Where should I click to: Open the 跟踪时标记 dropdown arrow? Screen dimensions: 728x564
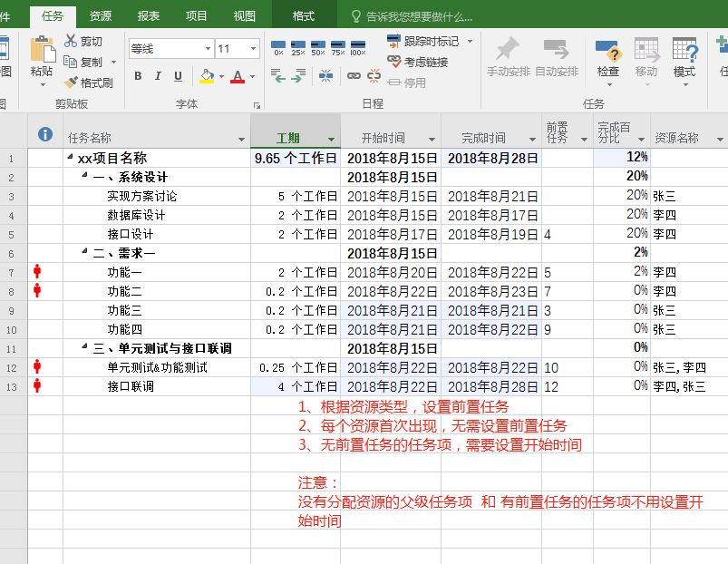[471, 42]
